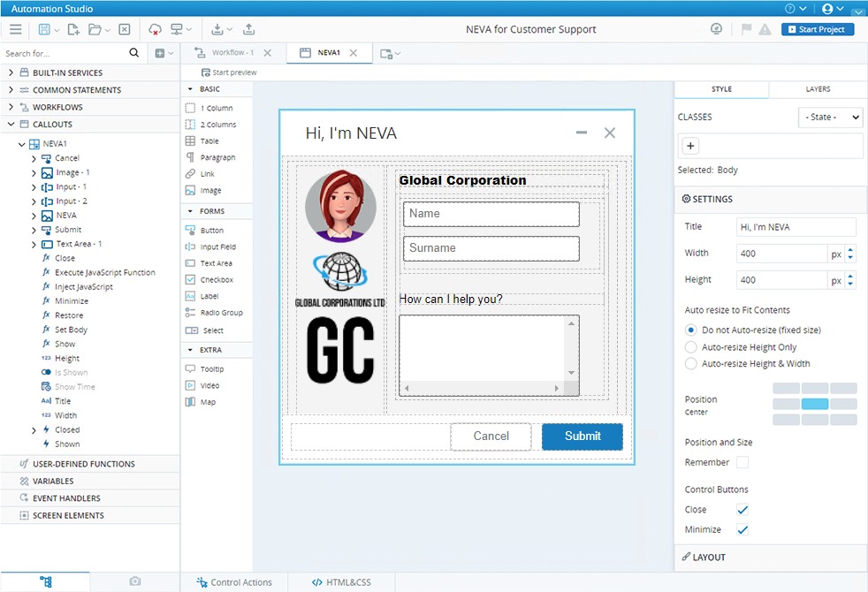Click the search magnifier icon

coord(134,53)
